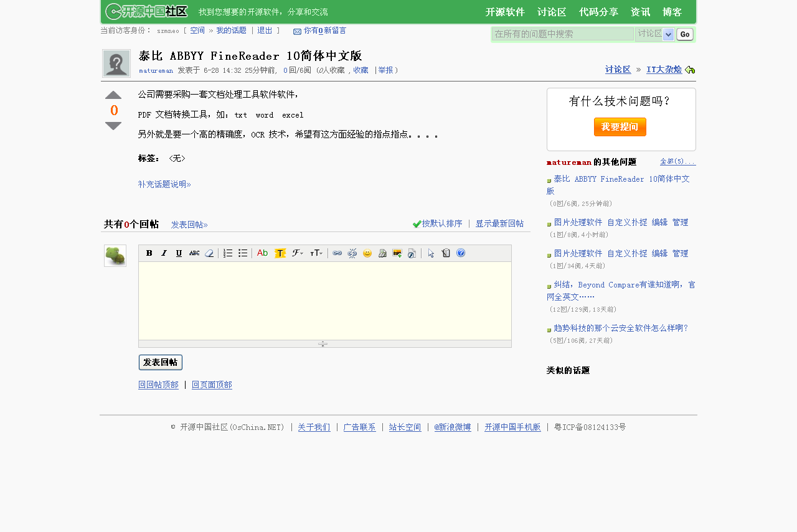This screenshot has height=532, width=797.
Task: Click inside the reply text area
Action: coord(325,301)
